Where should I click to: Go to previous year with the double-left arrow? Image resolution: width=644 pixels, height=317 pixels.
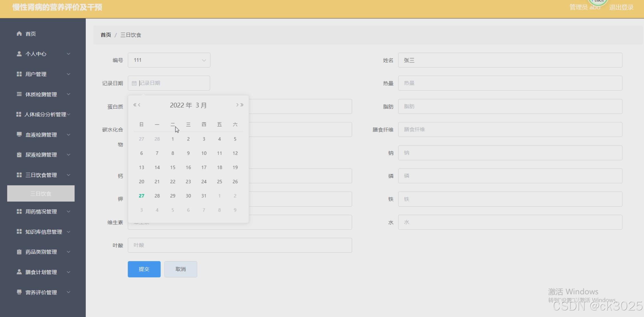(x=135, y=105)
